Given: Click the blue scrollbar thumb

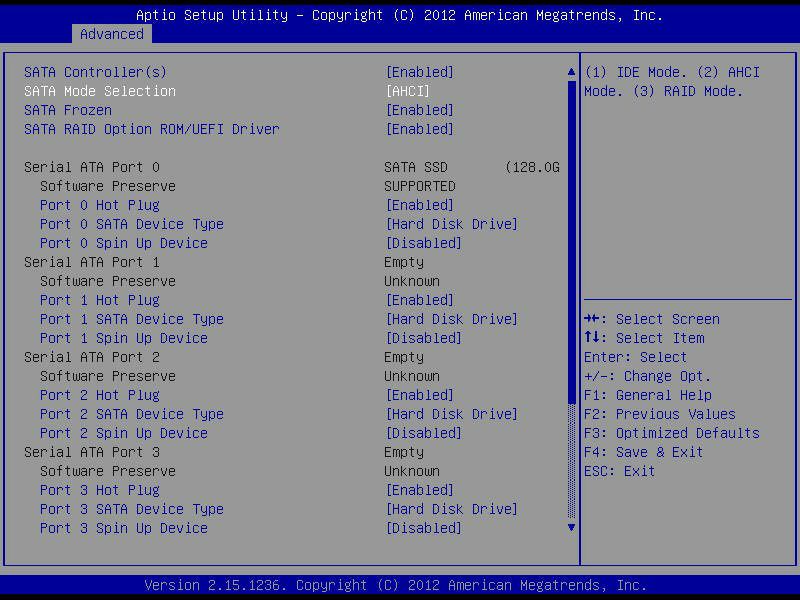Looking at the screenshot, I should tap(571, 241).
